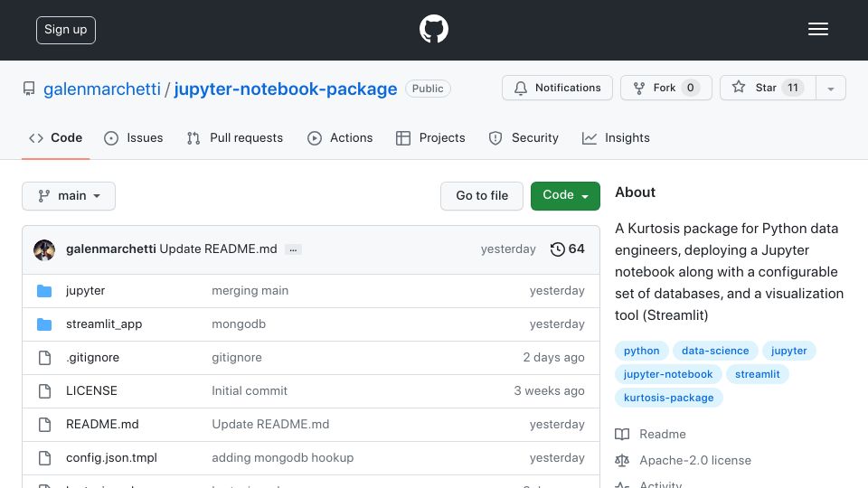The height and width of the screenshot is (488, 868).
Task: Open the hamburger navigation menu
Action: click(817, 29)
